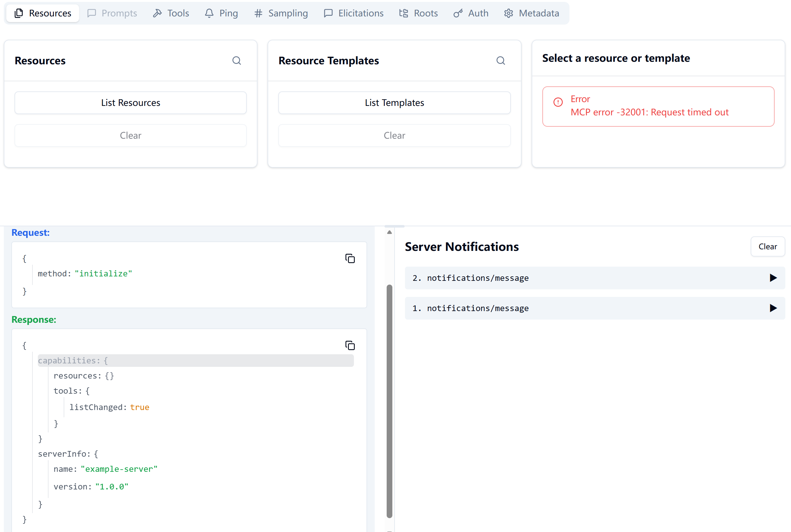
Task: Copy the initialize request JSON
Action: [x=350, y=258]
